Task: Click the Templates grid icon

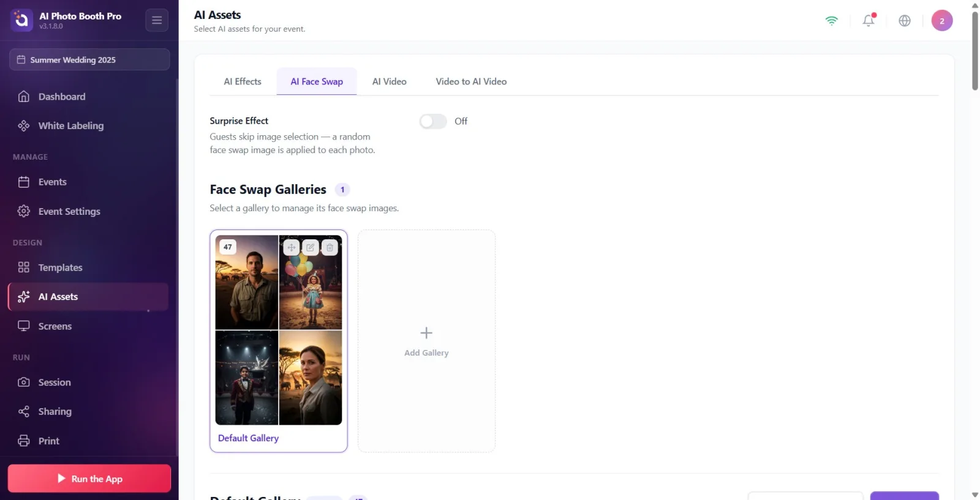Action: point(24,267)
